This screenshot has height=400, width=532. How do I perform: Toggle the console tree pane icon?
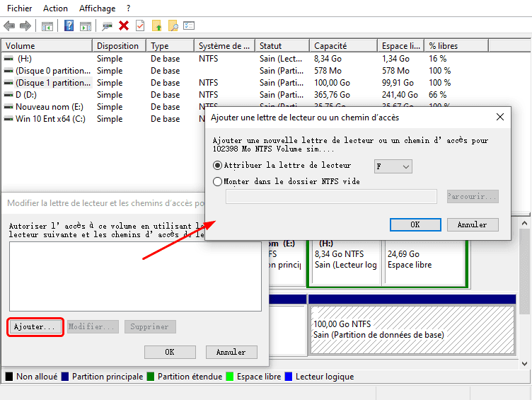tap(47, 25)
